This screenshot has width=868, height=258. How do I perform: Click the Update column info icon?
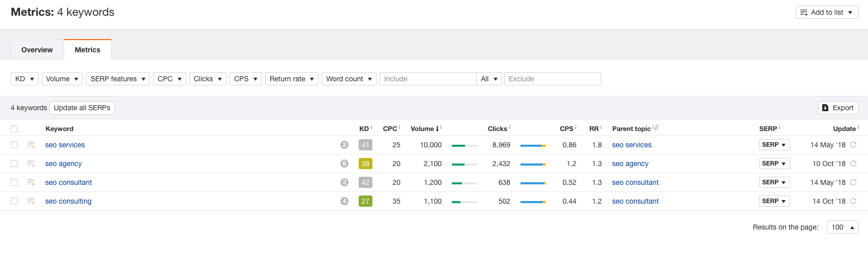pos(858,127)
